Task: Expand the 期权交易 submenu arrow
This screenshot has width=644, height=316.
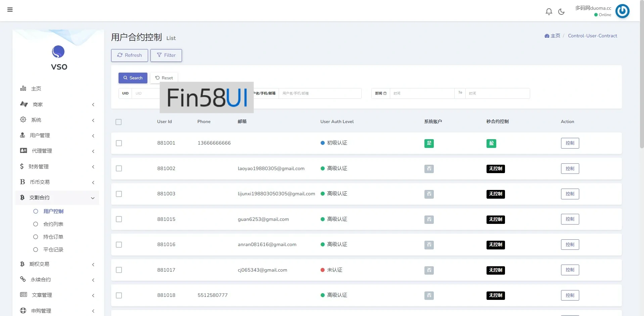Action: tap(93, 265)
